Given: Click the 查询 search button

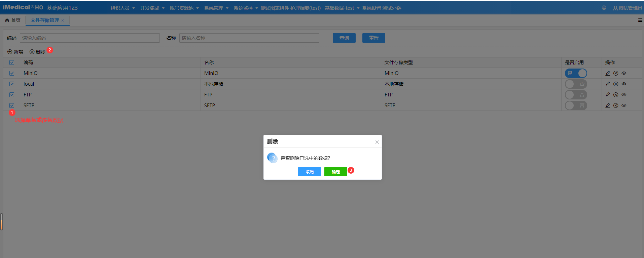Looking at the screenshot, I should [x=344, y=38].
